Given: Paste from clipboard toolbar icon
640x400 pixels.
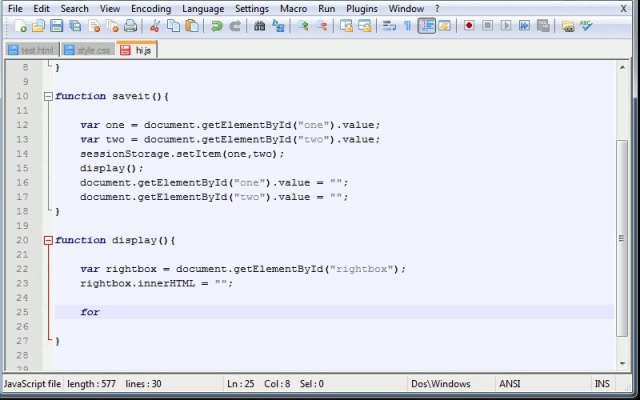Looking at the screenshot, I should [192, 26].
